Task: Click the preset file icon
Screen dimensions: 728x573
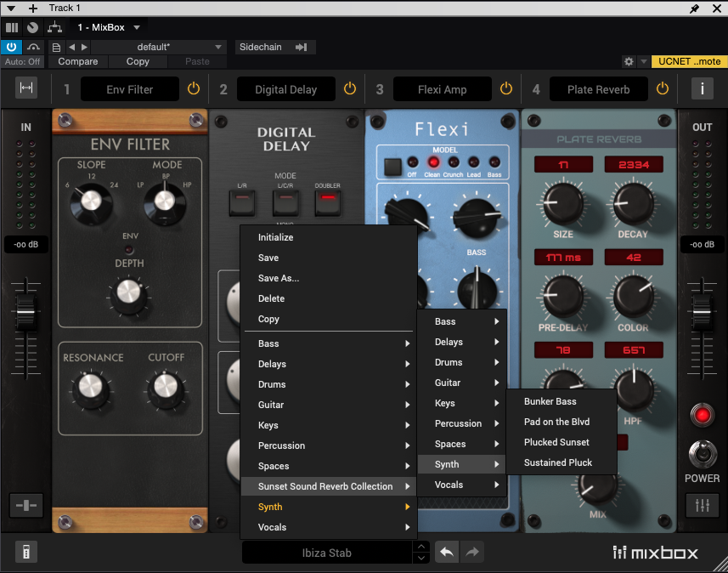Action: click(x=56, y=47)
